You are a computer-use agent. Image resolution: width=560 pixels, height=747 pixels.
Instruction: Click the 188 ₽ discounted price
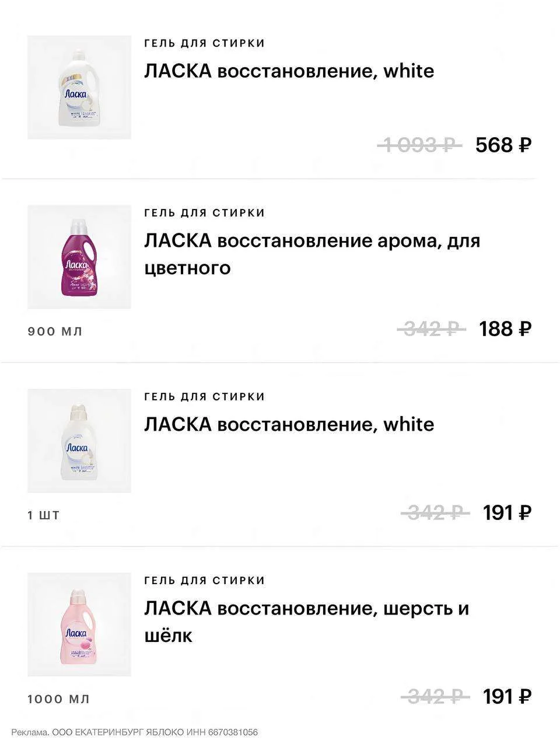[505, 329]
